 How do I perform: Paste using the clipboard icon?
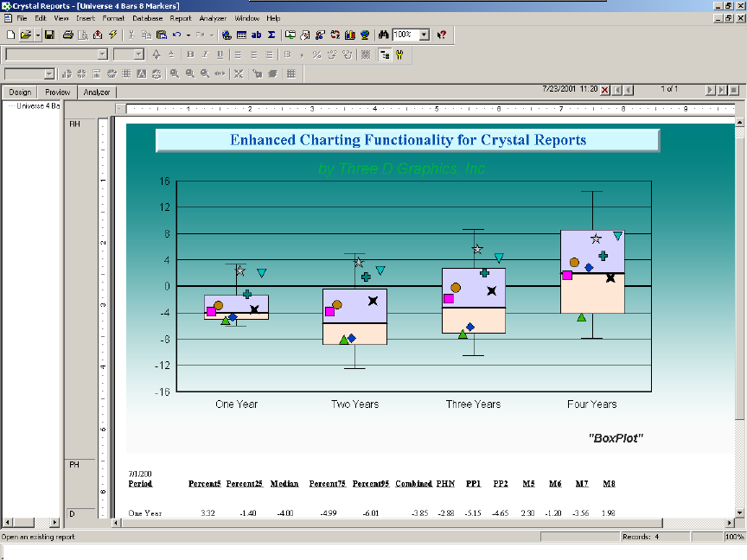coord(162,35)
